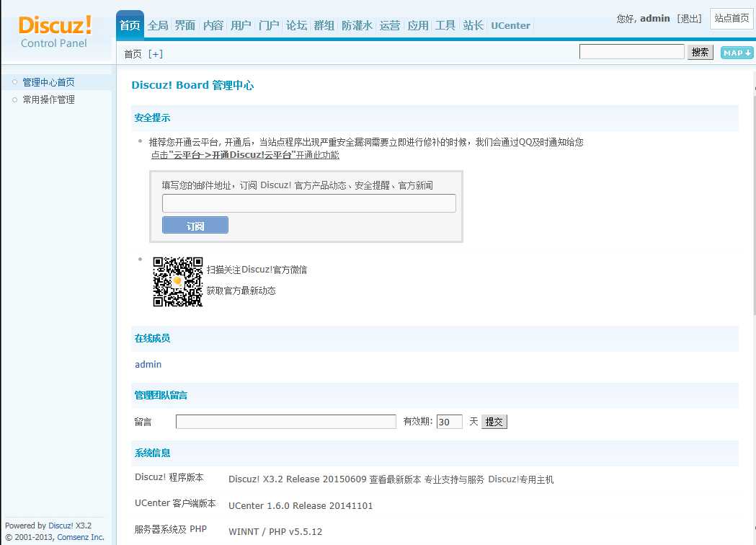This screenshot has height=545, width=756.
Task: Open the 专业支持与服务 link
Action: tap(454, 479)
